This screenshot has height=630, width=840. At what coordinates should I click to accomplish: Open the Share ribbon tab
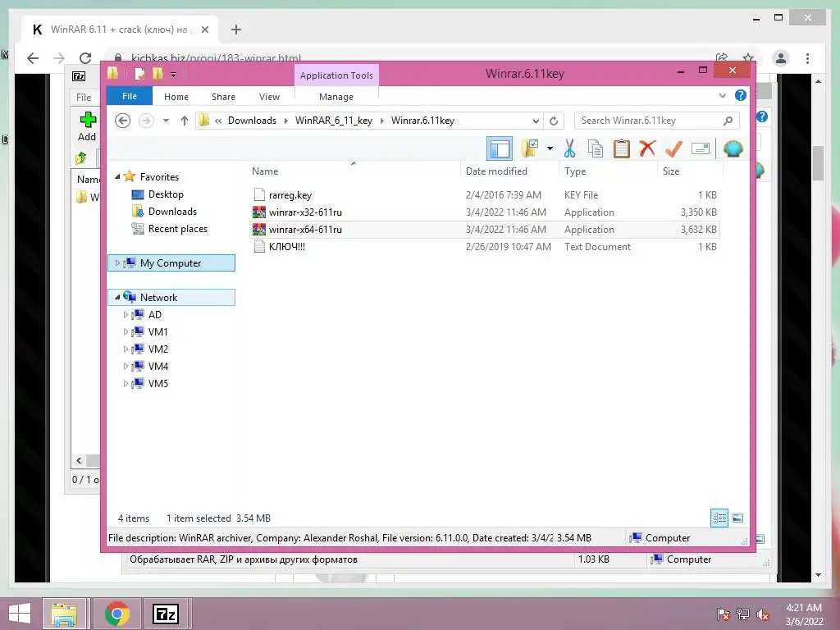tap(223, 97)
